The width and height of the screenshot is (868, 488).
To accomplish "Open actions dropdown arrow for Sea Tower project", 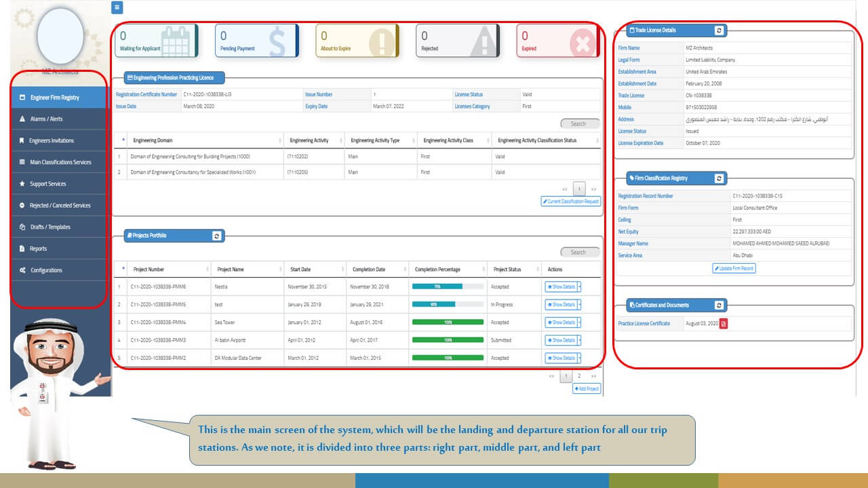I will (x=579, y=323).
